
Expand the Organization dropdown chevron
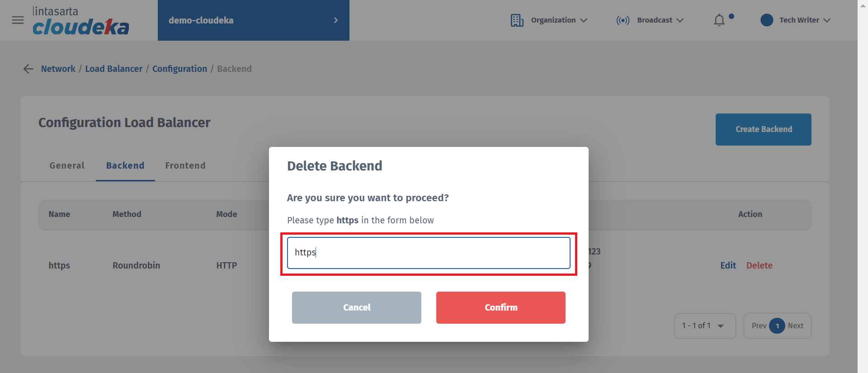pyautogui.click(x=584, y=20)
